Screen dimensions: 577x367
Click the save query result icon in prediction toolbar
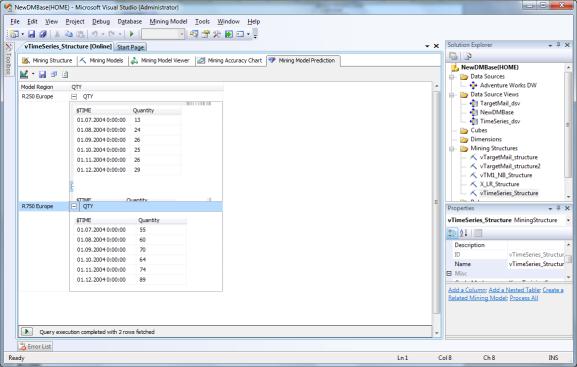click(42, 74)
